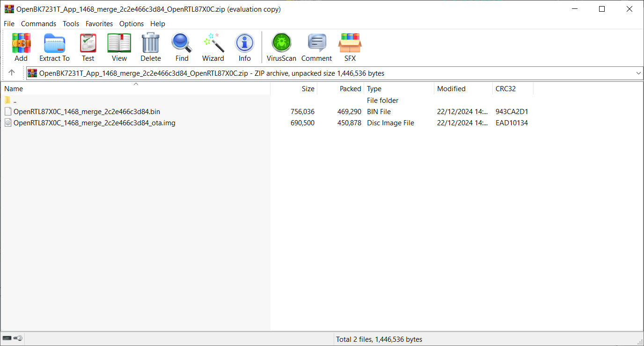Click the CRC32 value EAD10134
This screenshot has height=346, width=644.
coord(512,123)
